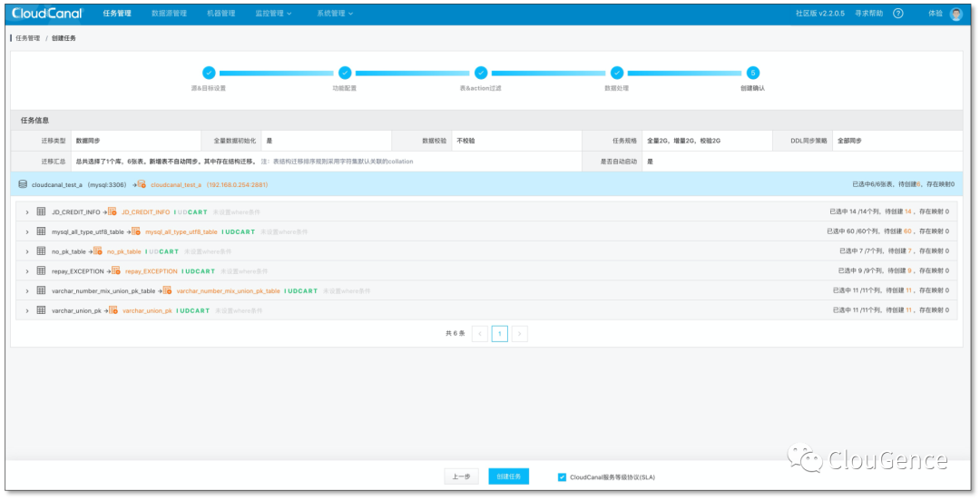This screenshot has width=980, height=501.
Task: Click orange target table icon in varchar_number_mix_union_pk_table row
Action: pyautogui.click(x=168, y=290)
